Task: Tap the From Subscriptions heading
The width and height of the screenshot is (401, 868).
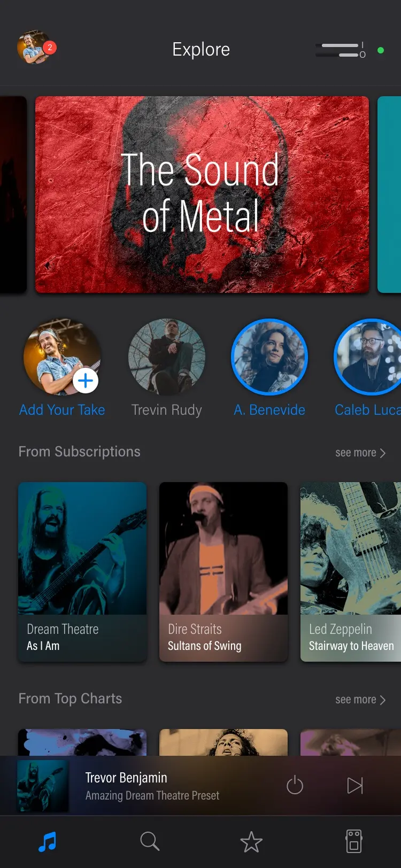Action: [x=80, y=452]
